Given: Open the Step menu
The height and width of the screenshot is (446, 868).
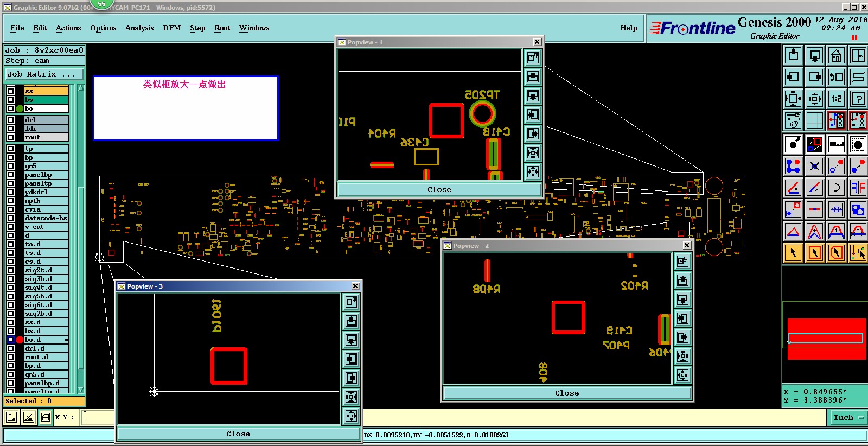Looking at the screenshot, I should pos(197,28).
